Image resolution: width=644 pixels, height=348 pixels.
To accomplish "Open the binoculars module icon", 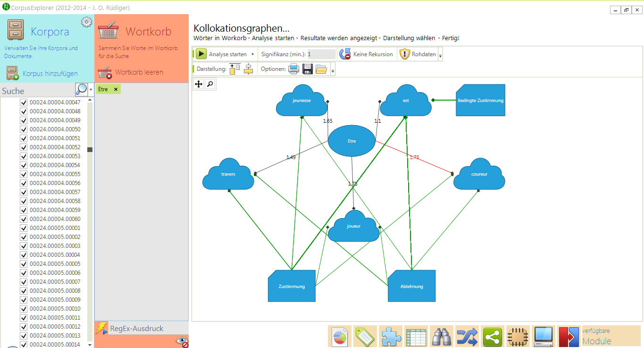I will point(442,337).
